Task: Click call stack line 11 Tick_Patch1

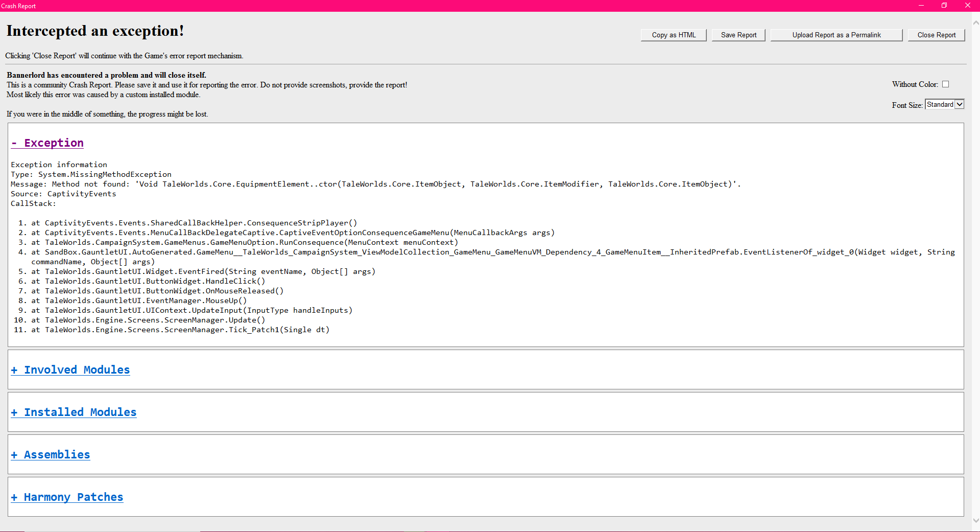Action: [180, 330]
